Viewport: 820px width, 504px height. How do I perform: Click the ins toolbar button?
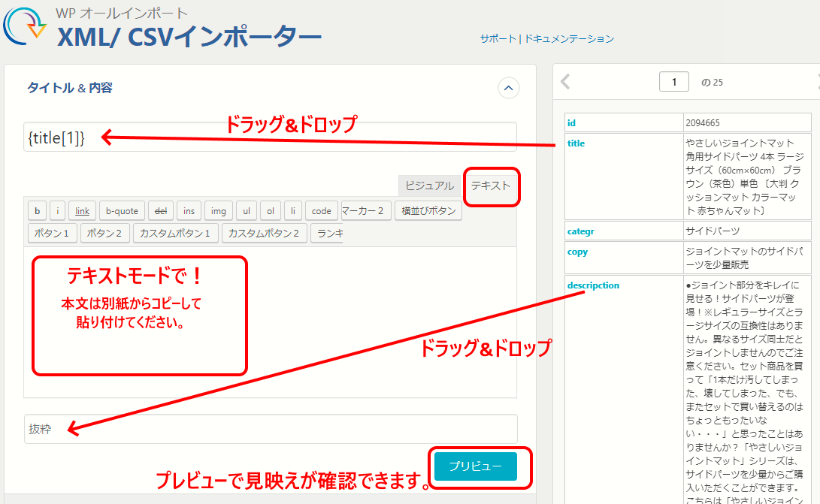click(189, 211)
